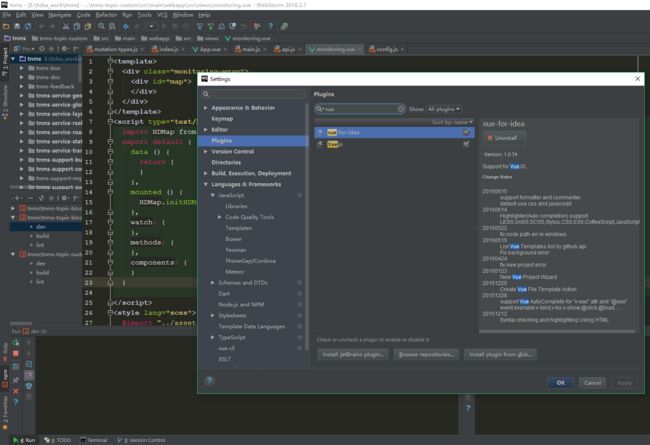Image resolution: width=650 pixels, height=445 pixels.
Task: Stop the running dev process
Action: 16,353
